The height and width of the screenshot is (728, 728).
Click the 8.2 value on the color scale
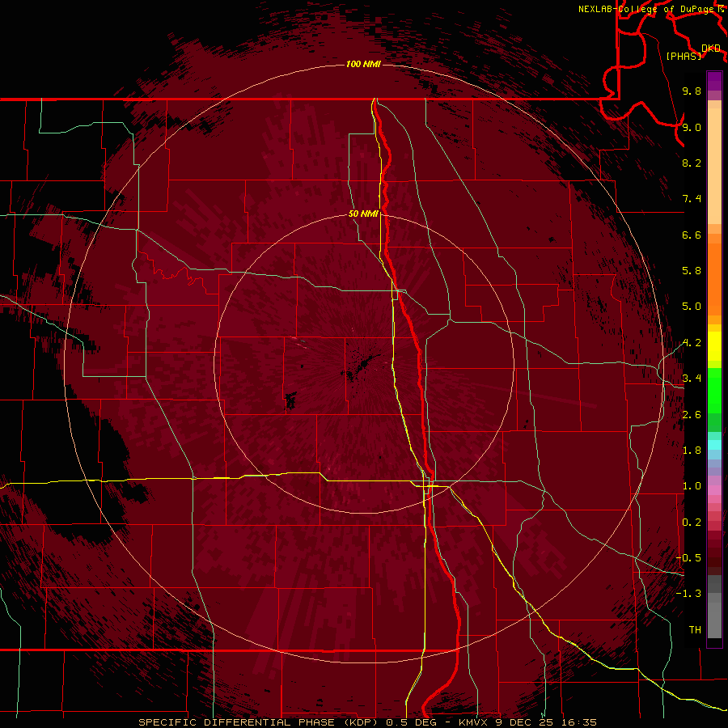692,163
